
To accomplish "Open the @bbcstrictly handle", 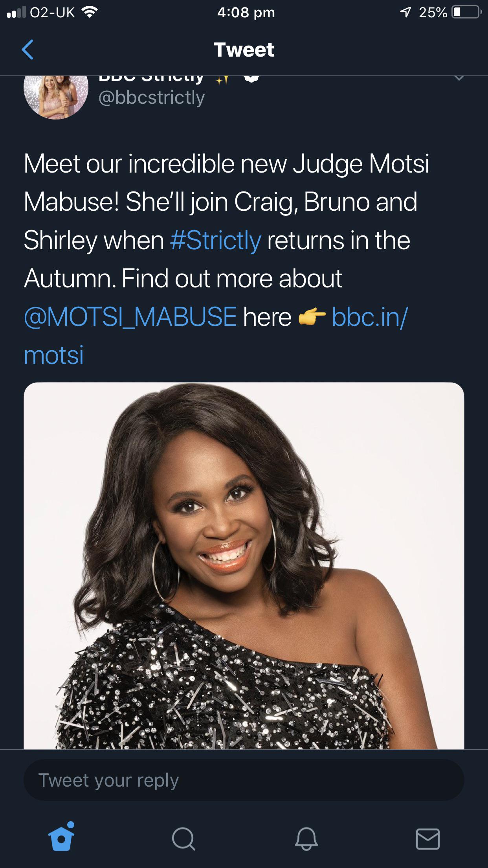I will pyautogui.click(x=152, y=97).
